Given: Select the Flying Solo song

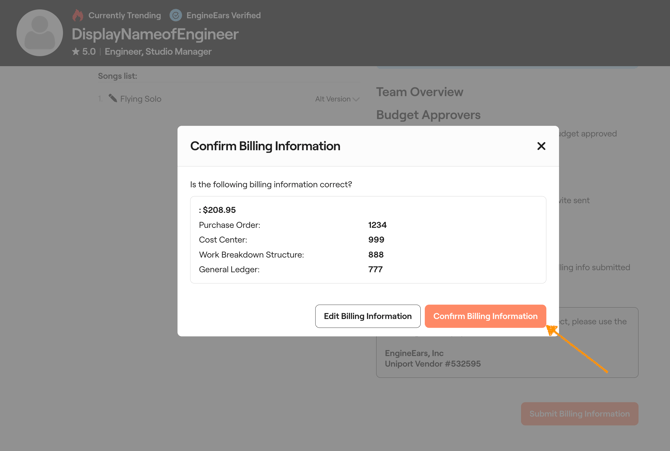Looking at the screenshot, I should [140, 99].
